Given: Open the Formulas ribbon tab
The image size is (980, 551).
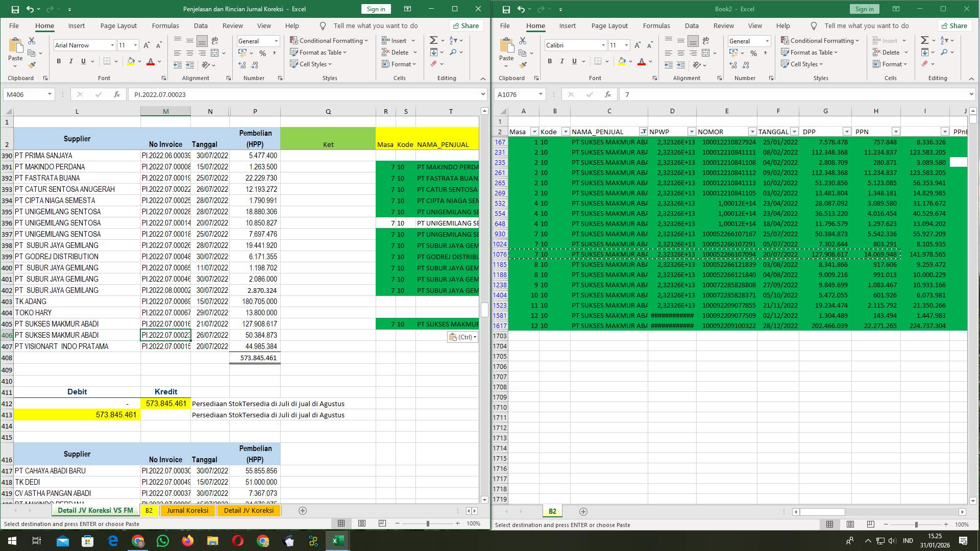Looking at the screenshot, I should (x=165, y=26).
